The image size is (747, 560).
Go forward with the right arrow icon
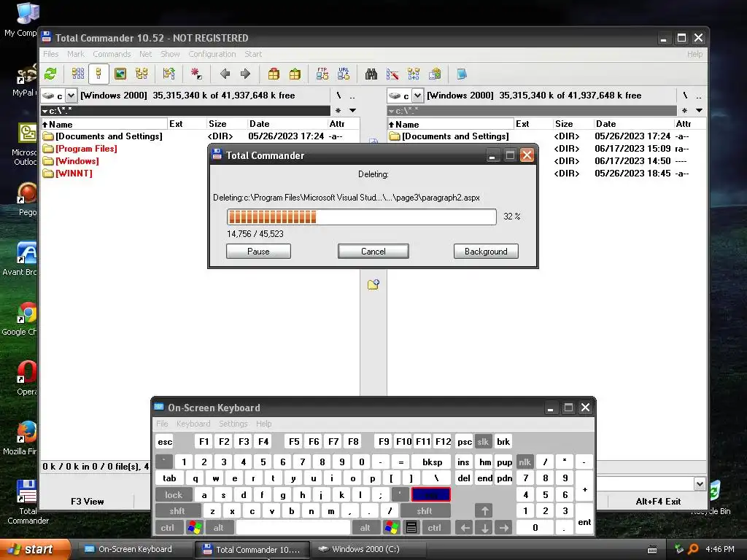(245, 74)
